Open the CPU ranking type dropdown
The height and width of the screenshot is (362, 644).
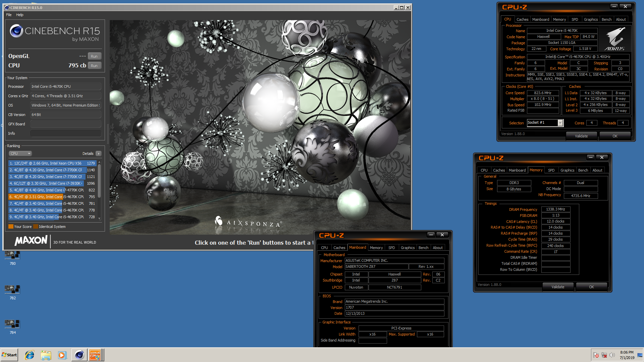(20, 154)
